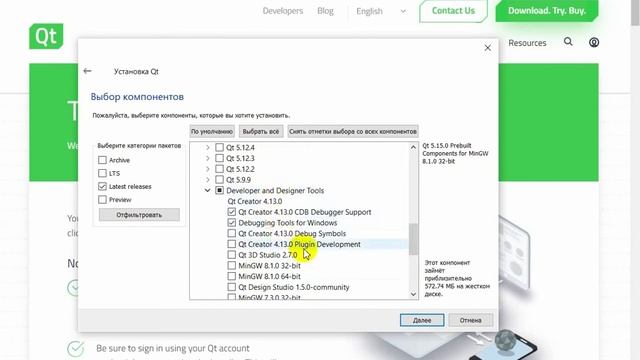This screenshot has height=360, width=640.
Task: Click the component list scroll-down arrow
Action: 413,294
